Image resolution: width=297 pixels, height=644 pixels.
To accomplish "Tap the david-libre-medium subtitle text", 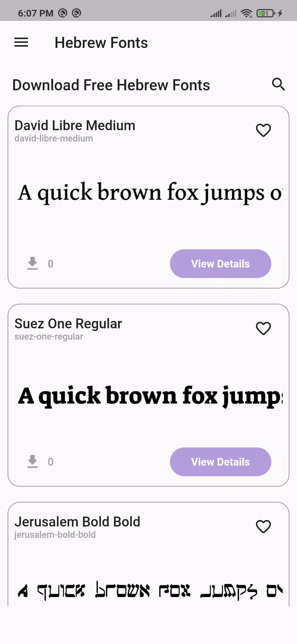I will click(53, 138).
